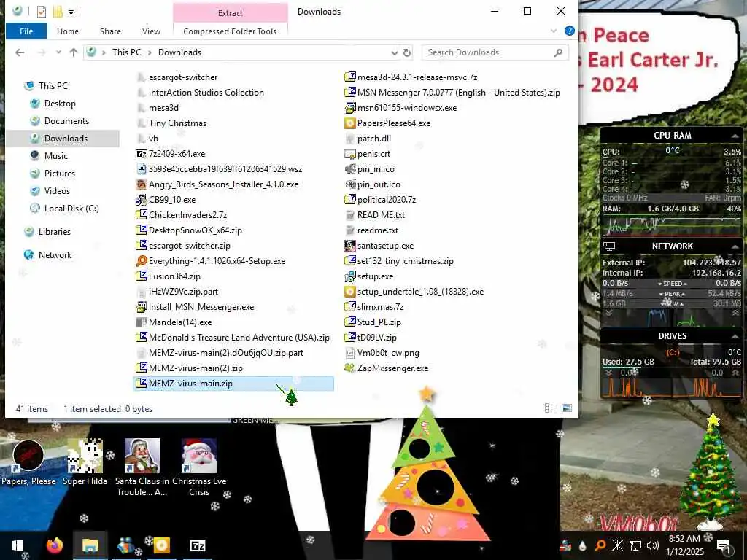Select Desktop in navigation pane
The image size is (747, 560).
pos(60,104)
